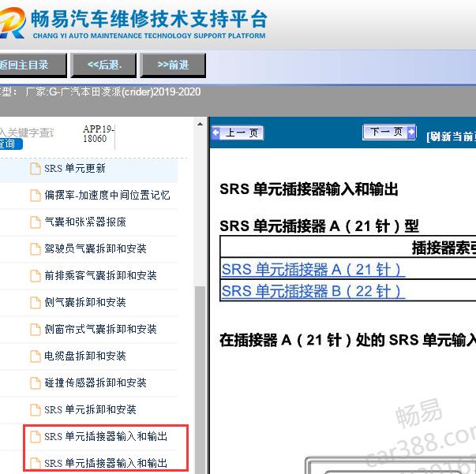Open SRS 单元插接器 B（22 针）link
Screen dimensions: 476x474
(313, 291)
